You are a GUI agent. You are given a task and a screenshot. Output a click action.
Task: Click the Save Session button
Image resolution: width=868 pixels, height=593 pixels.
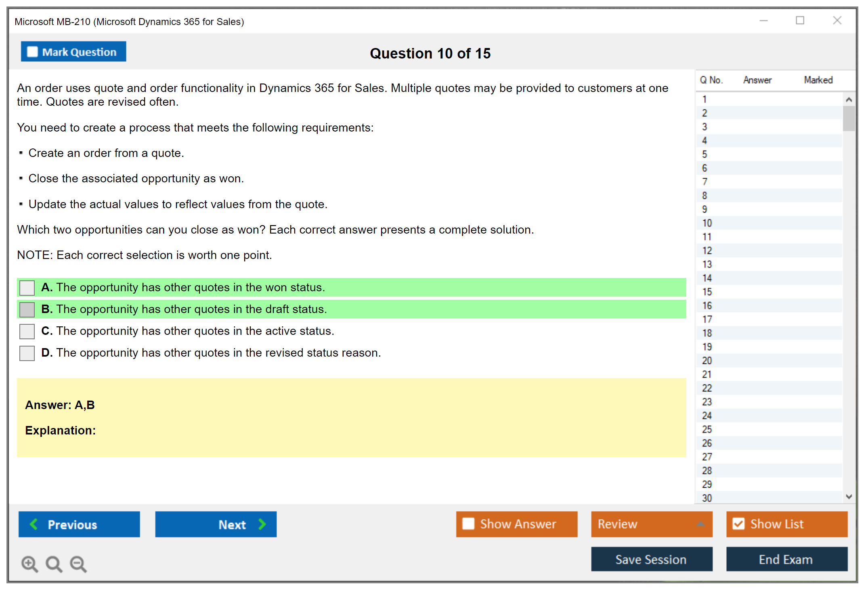tap(651, 559)
